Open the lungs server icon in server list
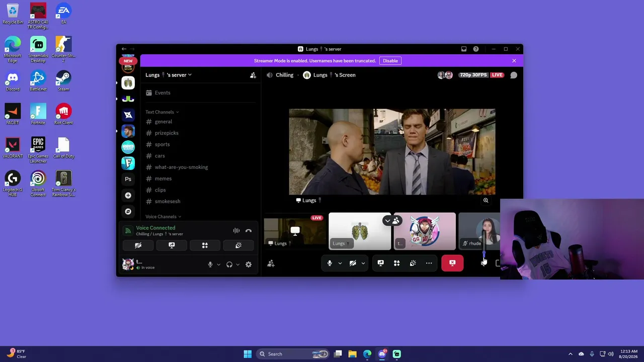 128,82
